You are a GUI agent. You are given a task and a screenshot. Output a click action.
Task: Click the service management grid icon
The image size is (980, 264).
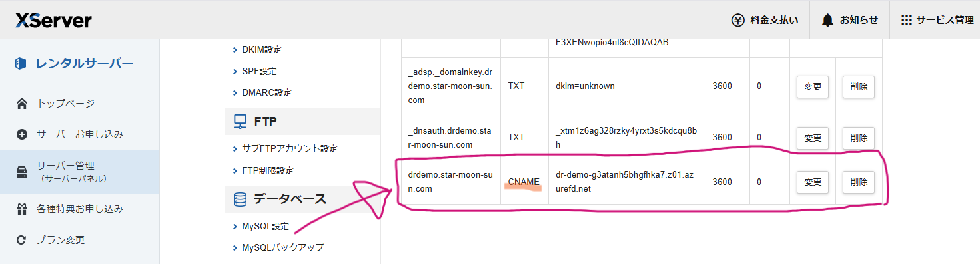coord(906,20)
